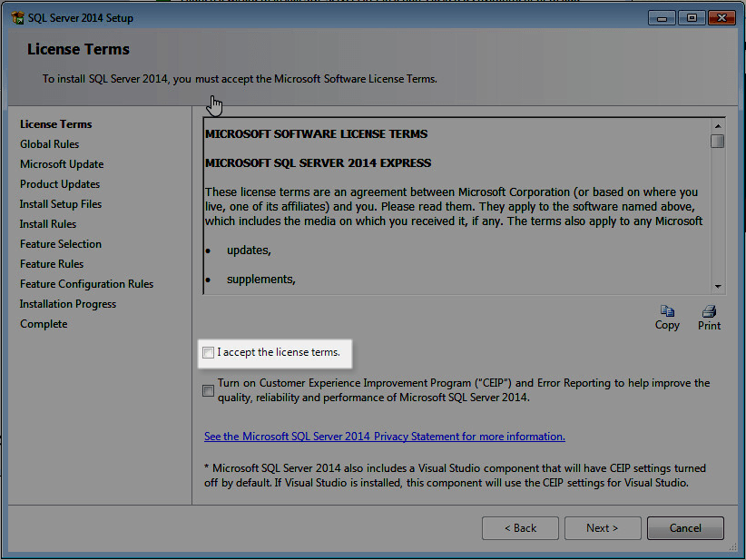Screen dimensions: 746x560
Task: Cancel the SQL Server 2014 setup
Action: point(685,527)
